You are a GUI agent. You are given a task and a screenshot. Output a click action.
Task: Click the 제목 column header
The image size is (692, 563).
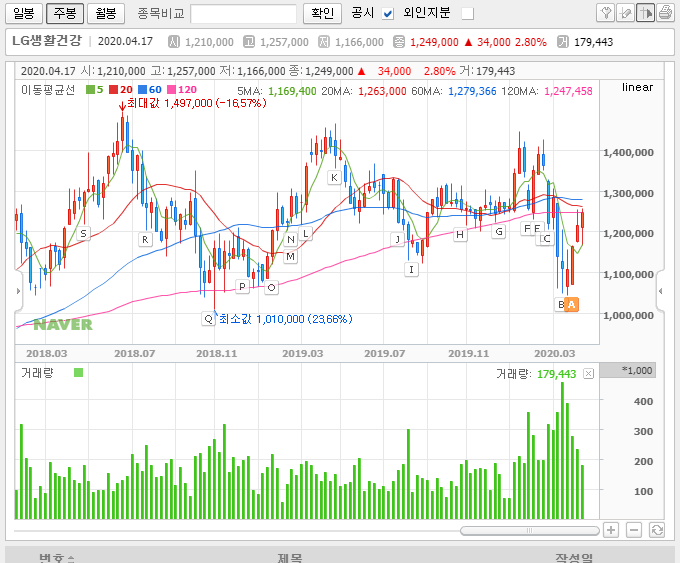tap(290, 558)
